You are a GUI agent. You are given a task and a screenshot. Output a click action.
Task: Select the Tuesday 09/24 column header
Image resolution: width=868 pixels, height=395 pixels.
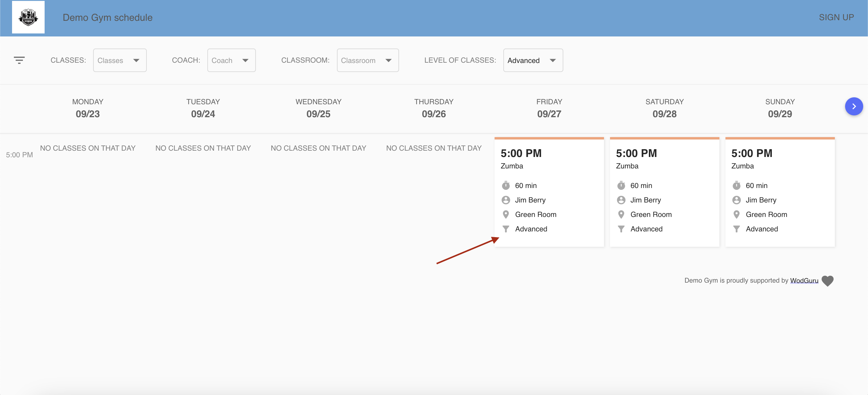[x=203, y=108]
